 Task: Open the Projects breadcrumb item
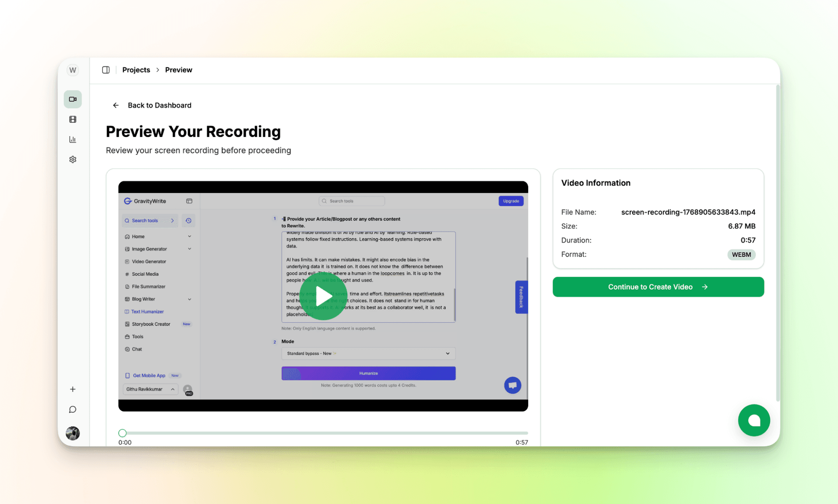(136, 70)
